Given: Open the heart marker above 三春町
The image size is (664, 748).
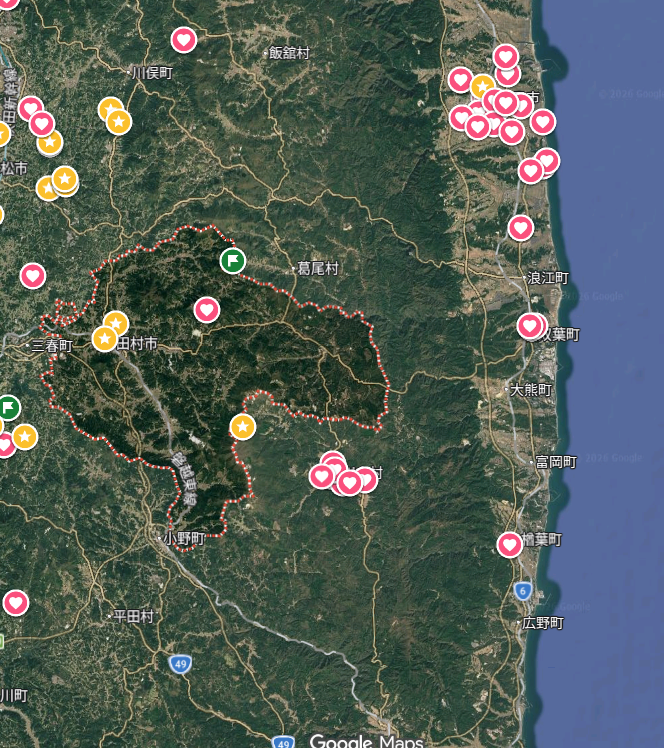Looking at the screenshot, I should coord(33,276).
